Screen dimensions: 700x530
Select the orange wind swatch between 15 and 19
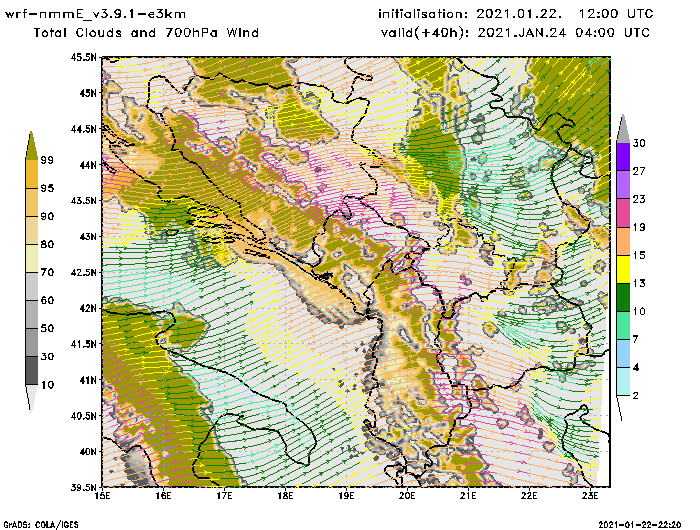(623, 241)
